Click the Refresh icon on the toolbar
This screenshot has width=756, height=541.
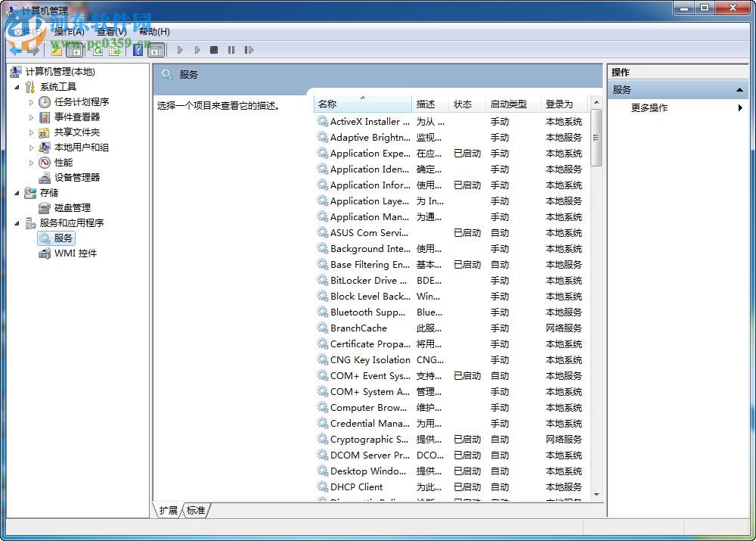99,50
